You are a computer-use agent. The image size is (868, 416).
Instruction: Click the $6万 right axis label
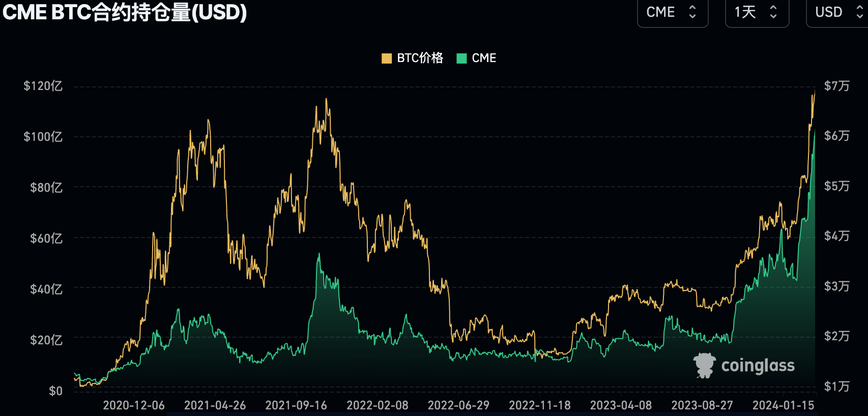coord(837,136)
